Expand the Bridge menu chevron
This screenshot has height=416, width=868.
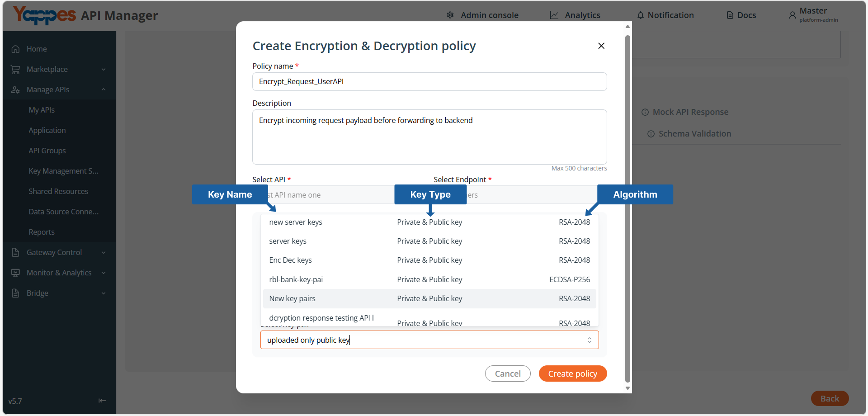(104, 293)
